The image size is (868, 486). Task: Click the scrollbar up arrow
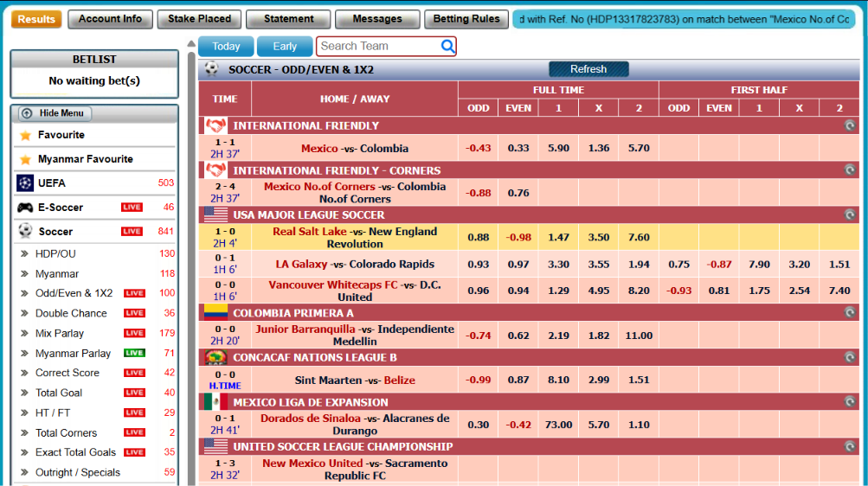point(191,44)
